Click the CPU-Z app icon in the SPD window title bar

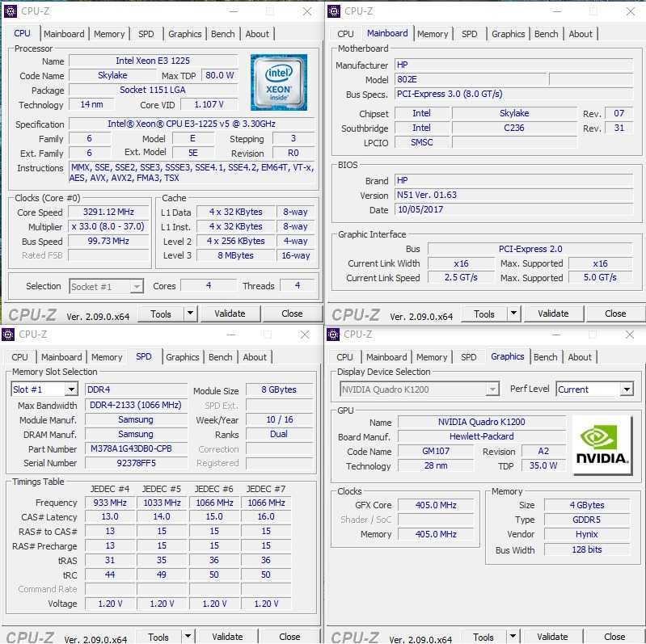click(x=8, y=335)
